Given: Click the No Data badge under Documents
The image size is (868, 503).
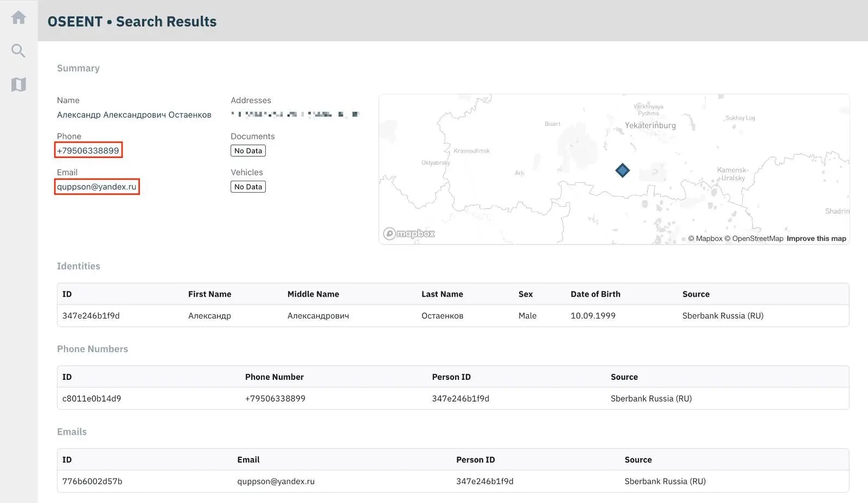Looking at the screenshot, I should pos(248,150).
